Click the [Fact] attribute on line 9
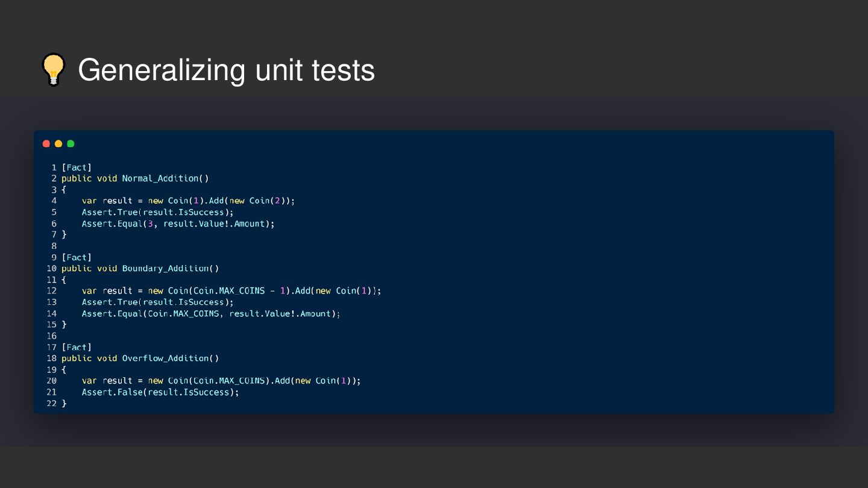The width and height of the screenshot is (868, 488). click(x=77, y=257)
